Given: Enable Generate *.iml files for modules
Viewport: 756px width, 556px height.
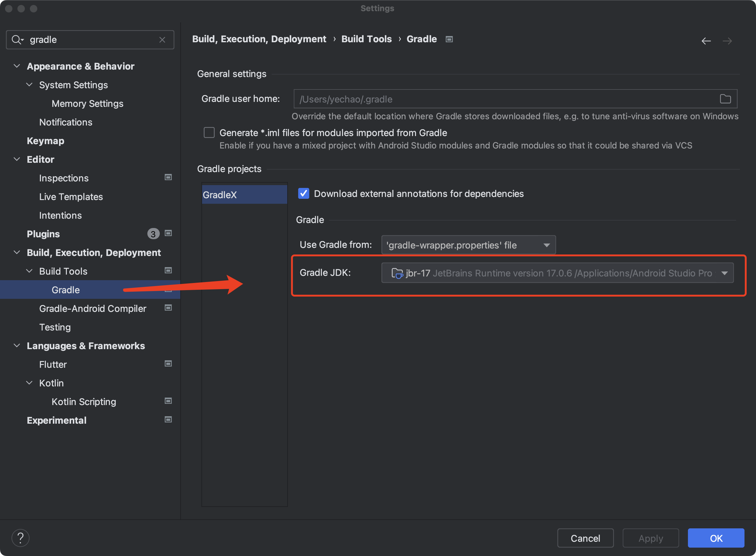Looking at the screenshot, I should (x=209, y=132).
